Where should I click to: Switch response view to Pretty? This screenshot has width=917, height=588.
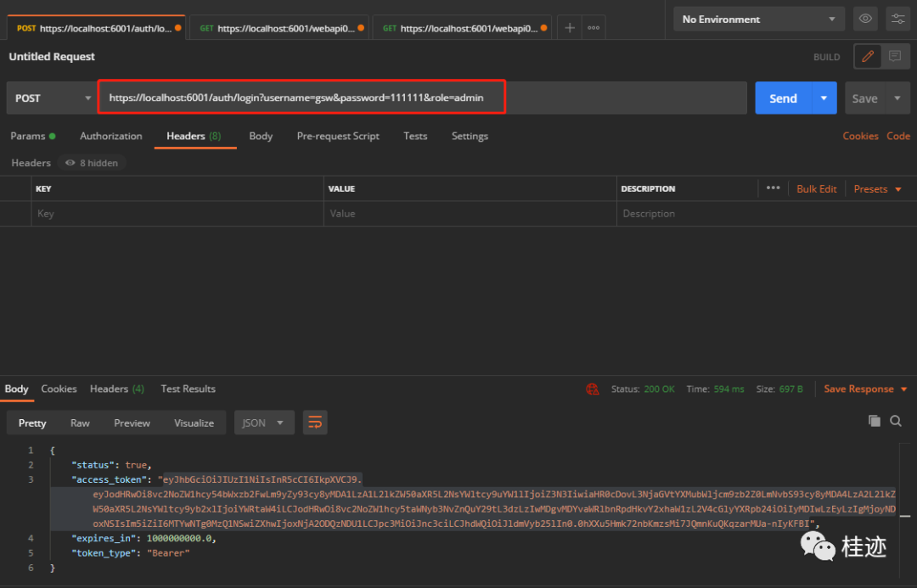32,423
